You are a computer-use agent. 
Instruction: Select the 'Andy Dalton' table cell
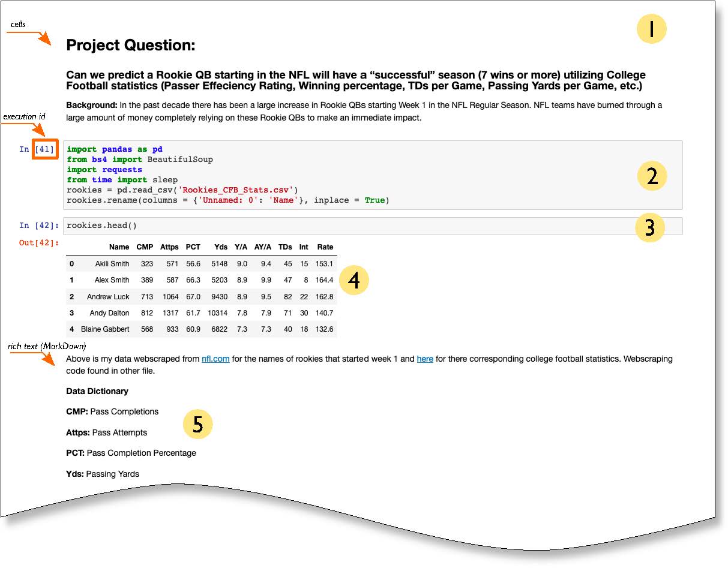pyautogui.click(x=109, y=313)
